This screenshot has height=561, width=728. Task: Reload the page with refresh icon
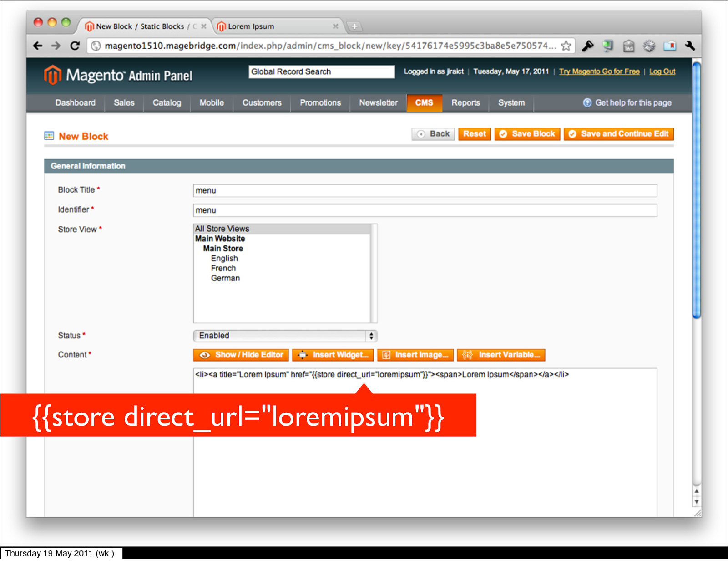pos(75,46)
